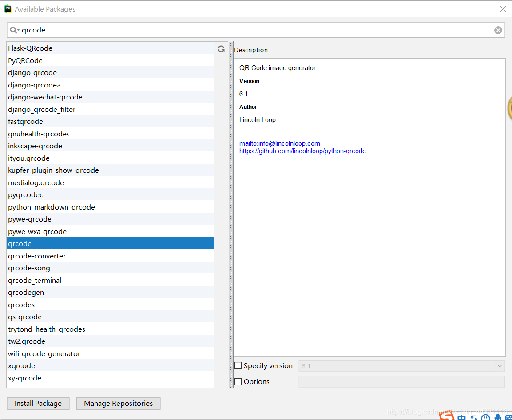Click the Options text field

tap(401, 381)
